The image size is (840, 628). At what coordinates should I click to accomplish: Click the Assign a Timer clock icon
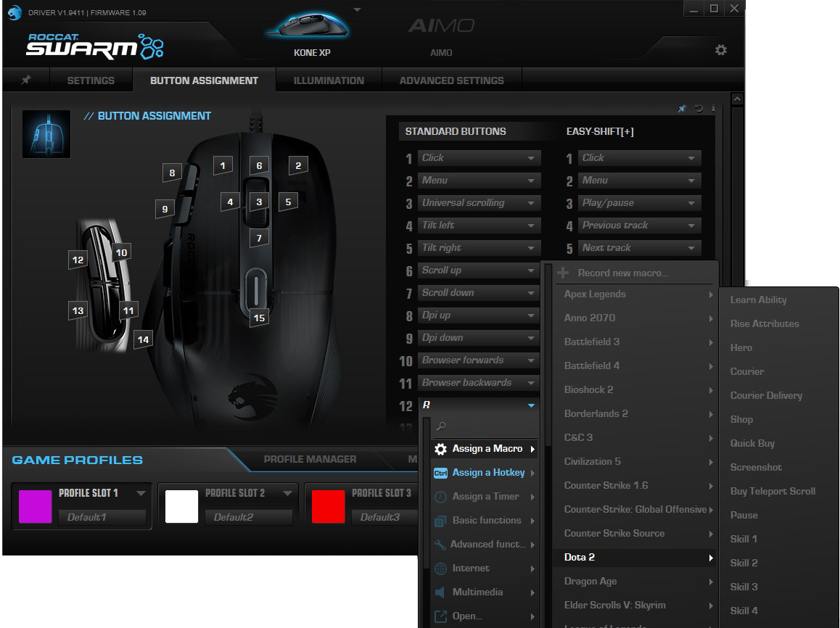click(x=440, y=497)
